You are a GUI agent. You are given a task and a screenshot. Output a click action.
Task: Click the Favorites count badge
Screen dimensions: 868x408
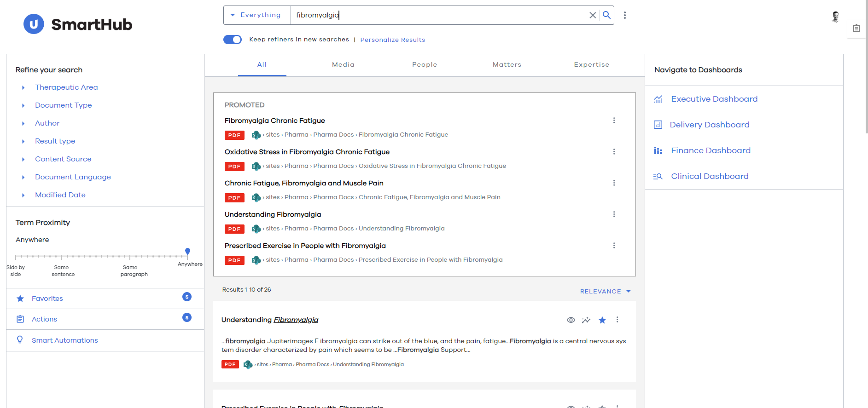pos(187,297)
